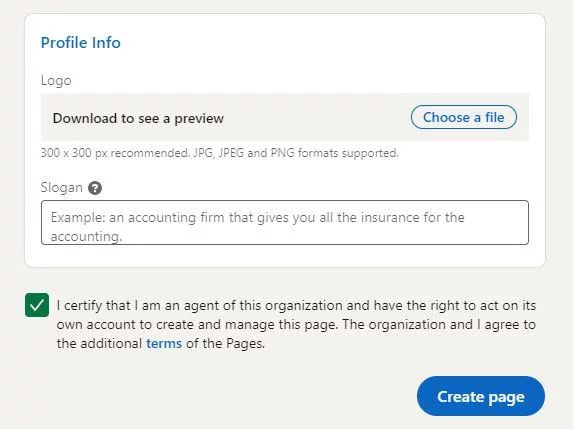Click the accounting firm example placeholder text
The image size is (573, 429).
pyautogui.click(x=258, y=227)
